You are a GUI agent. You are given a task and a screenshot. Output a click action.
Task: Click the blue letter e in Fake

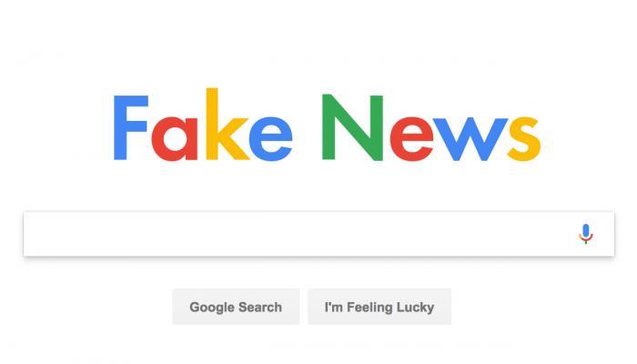(270, 139)
